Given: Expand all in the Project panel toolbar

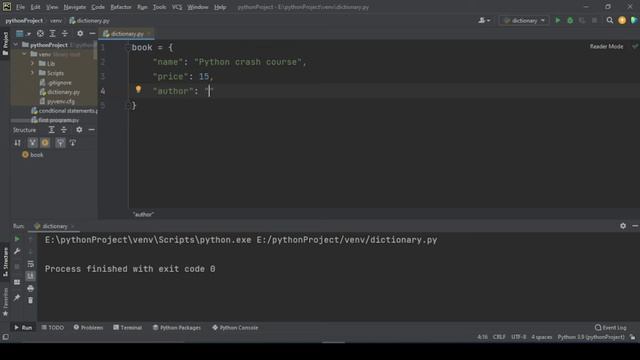Looking at the screenshot, I should [x=52, y=33].
